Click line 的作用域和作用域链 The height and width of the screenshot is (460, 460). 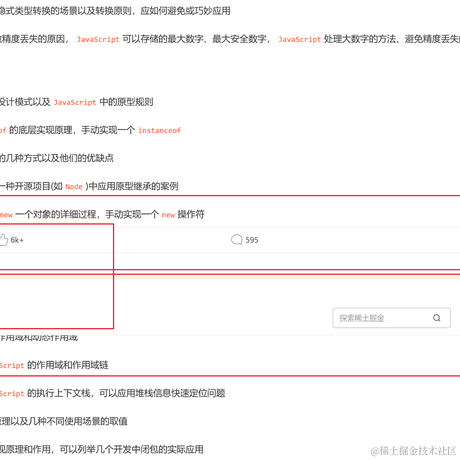(x=54, y=365)
